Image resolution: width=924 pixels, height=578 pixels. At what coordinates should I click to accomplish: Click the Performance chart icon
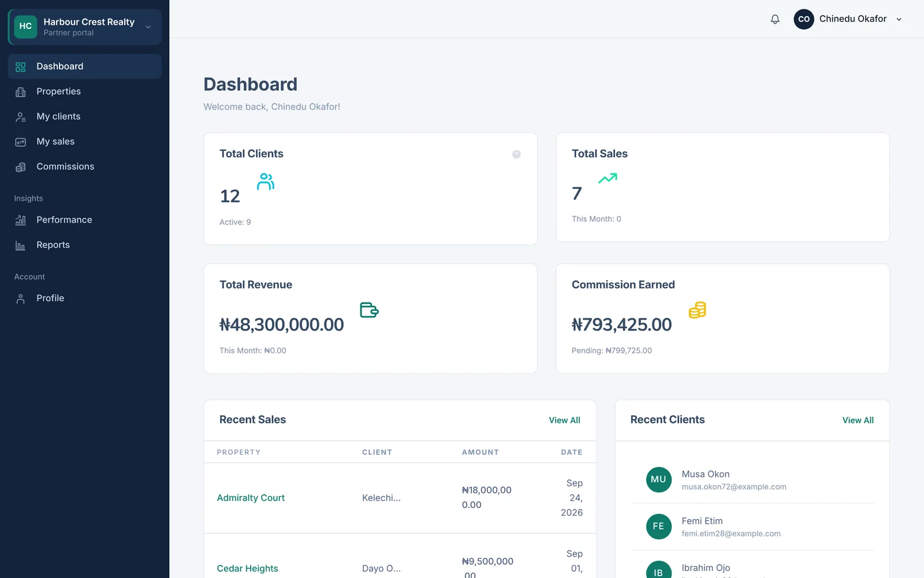[x=21, y=220]
